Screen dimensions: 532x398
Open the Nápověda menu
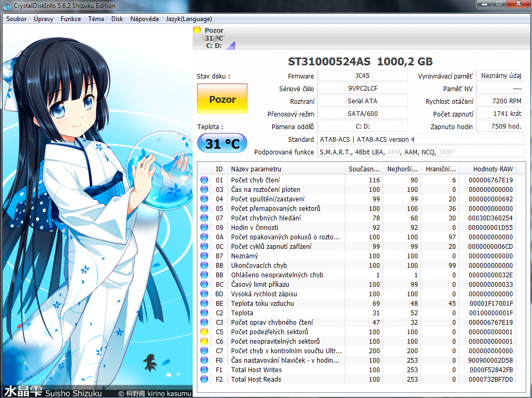click(145, 19)
